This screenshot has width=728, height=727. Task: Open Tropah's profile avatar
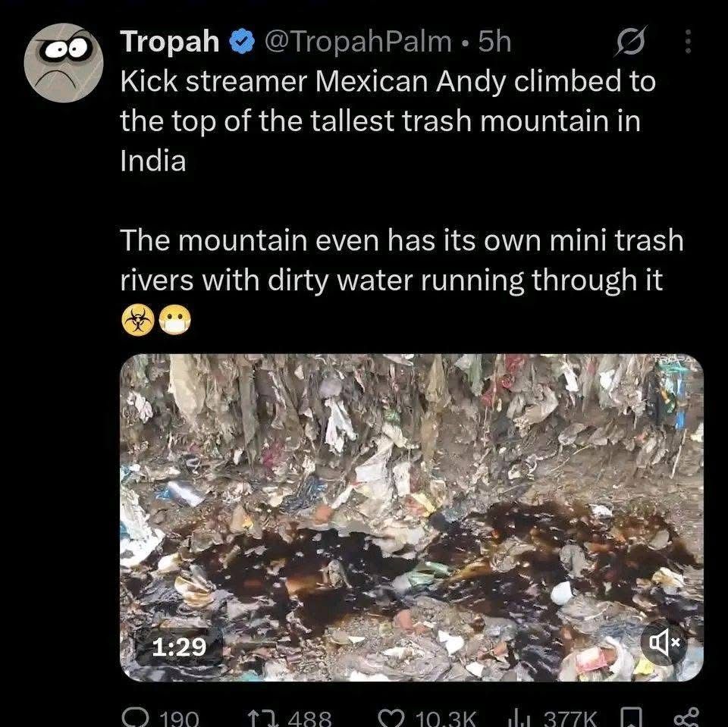coord(64,62)
